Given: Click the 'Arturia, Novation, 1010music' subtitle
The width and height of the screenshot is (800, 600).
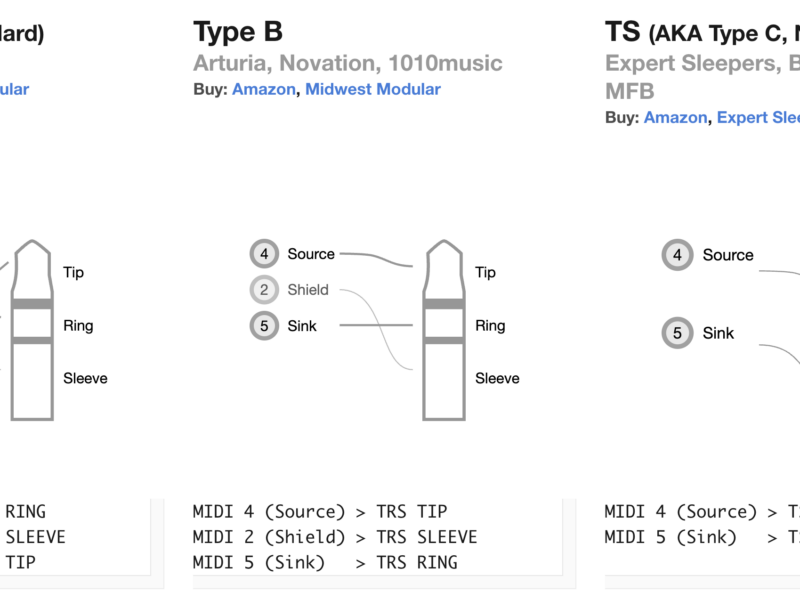Looking at the screenshot, I should 347,63.
